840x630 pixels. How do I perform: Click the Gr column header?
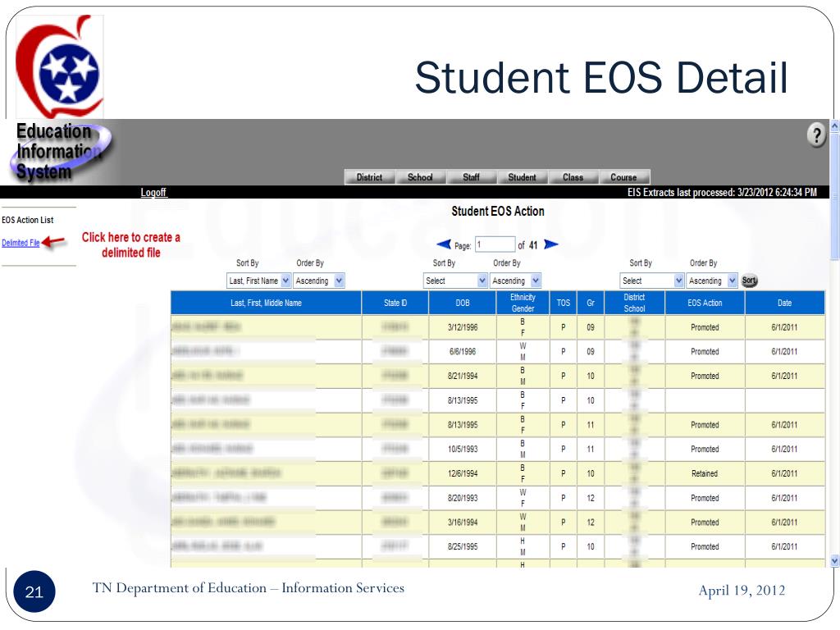coord(591,303)
